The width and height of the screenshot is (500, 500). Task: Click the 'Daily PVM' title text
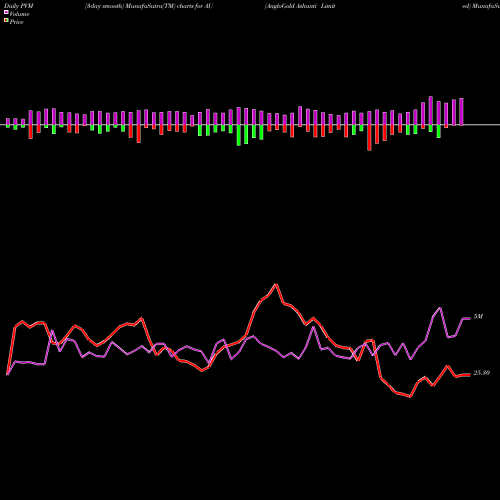(19, 6)
